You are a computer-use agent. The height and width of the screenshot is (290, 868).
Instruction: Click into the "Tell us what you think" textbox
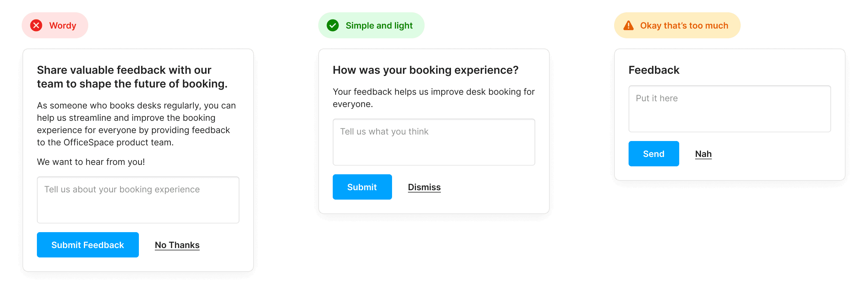click(x=434, y=142)
